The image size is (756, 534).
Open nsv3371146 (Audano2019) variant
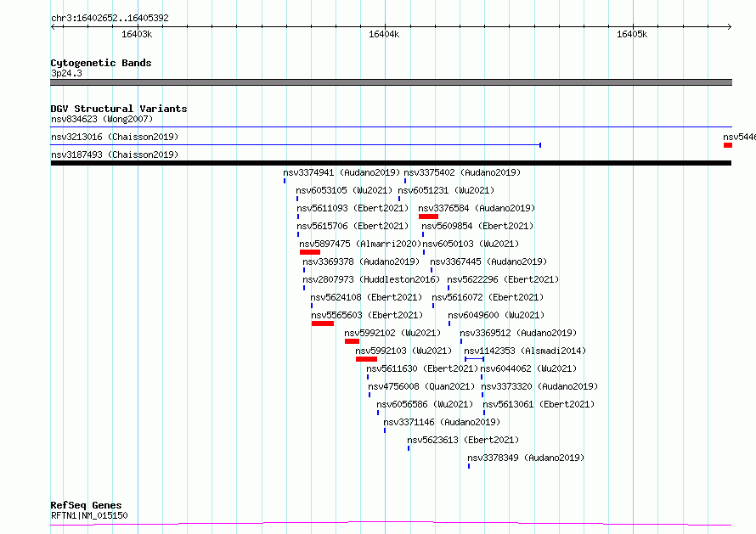coord(442,422)
